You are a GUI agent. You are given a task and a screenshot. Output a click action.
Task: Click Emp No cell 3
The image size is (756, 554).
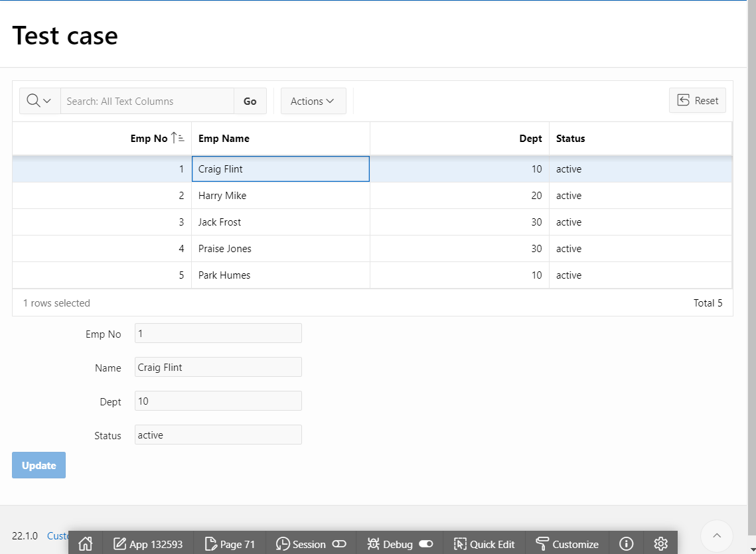102,222
